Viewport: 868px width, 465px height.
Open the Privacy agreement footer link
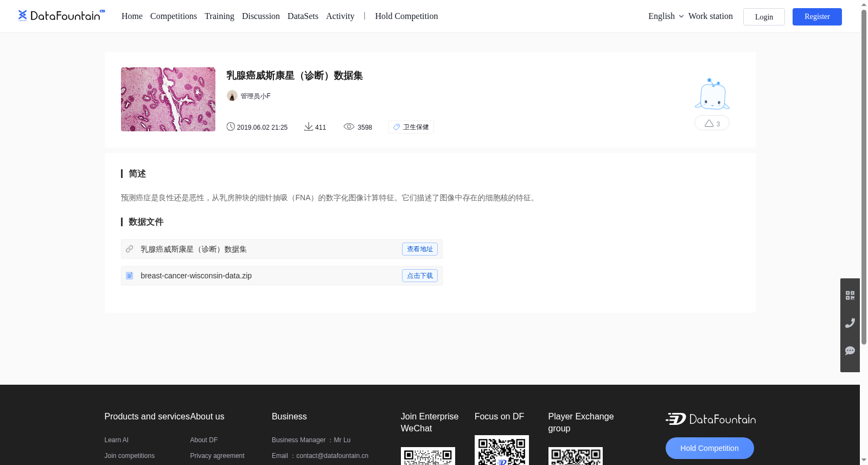(x=217, y=456)
